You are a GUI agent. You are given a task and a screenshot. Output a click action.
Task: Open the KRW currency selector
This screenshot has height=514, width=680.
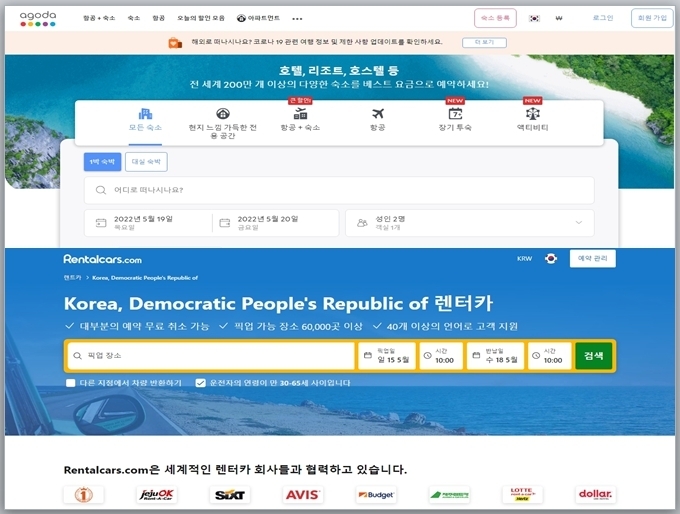(524, 259)
